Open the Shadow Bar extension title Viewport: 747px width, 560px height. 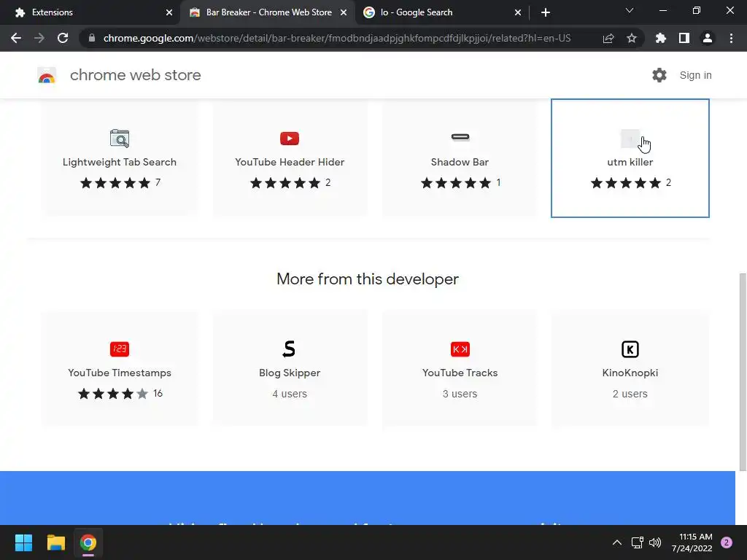point(460,162)
